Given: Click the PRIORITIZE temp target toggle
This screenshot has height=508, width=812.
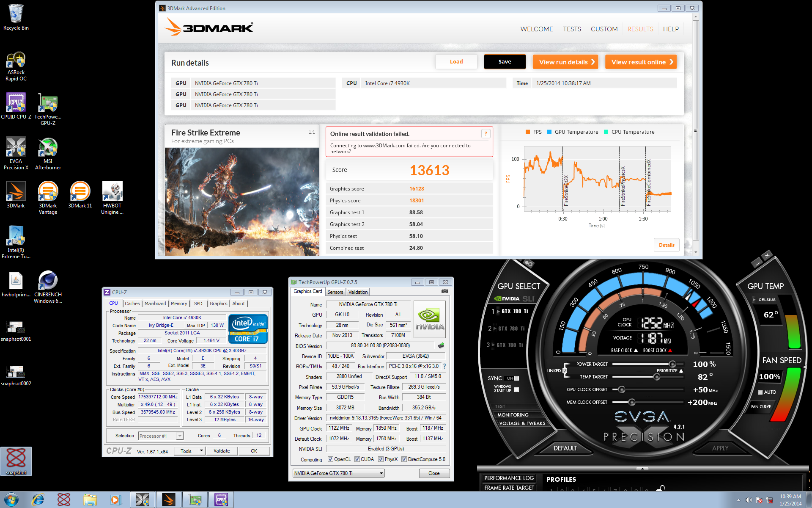Looking at the screenshot, I should tap(681, 371).
